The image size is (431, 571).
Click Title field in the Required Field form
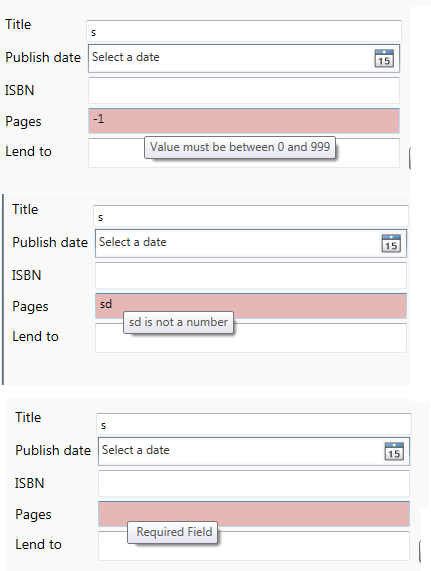[254, 424]
